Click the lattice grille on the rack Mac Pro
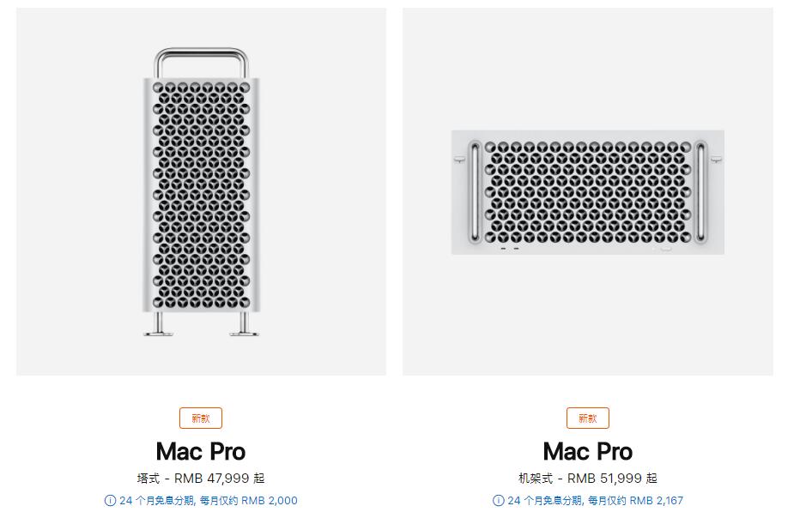Image resolution: width=812 pixels, height=512 pixels. tap(588, 190)
